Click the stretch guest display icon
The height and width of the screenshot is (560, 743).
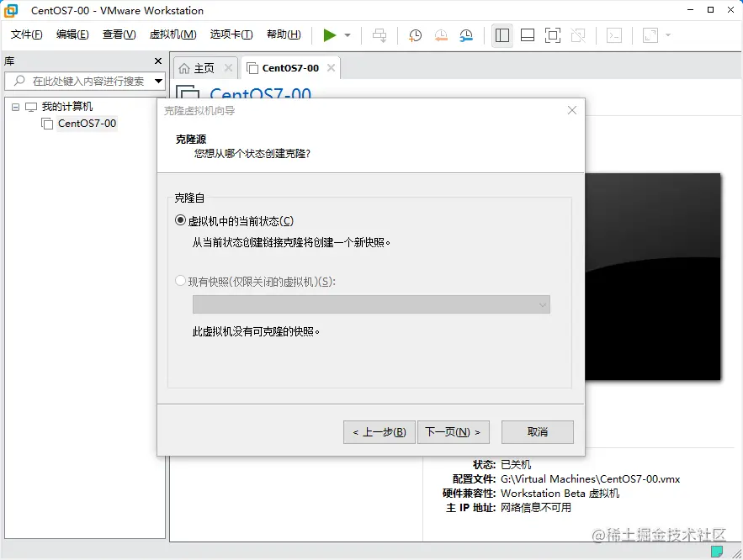click(650, 35)
